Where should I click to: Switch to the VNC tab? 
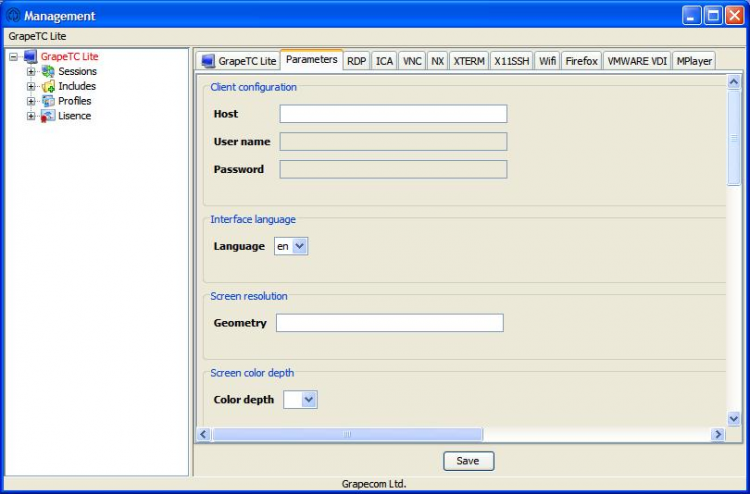click(x=412, y=61)
